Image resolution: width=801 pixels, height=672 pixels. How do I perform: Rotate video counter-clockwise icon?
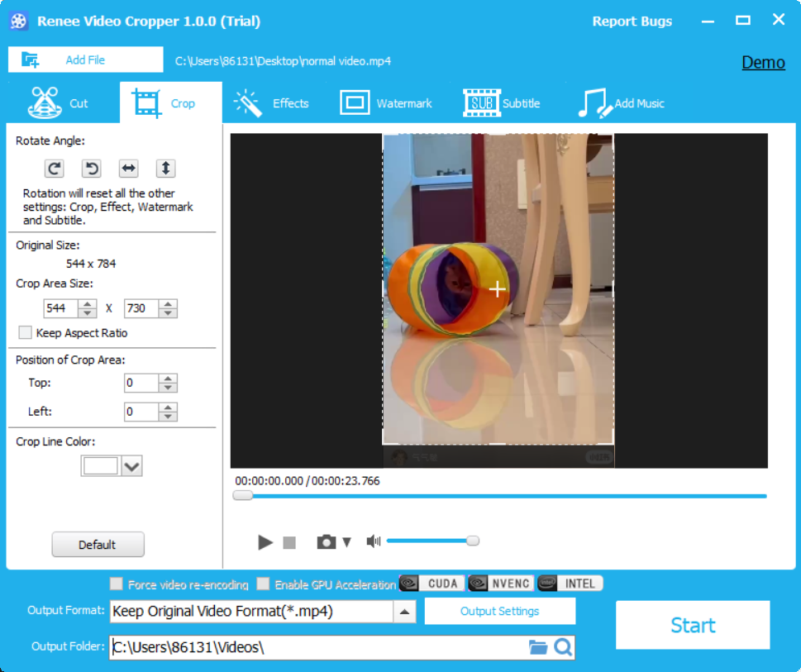pos(92,169)
